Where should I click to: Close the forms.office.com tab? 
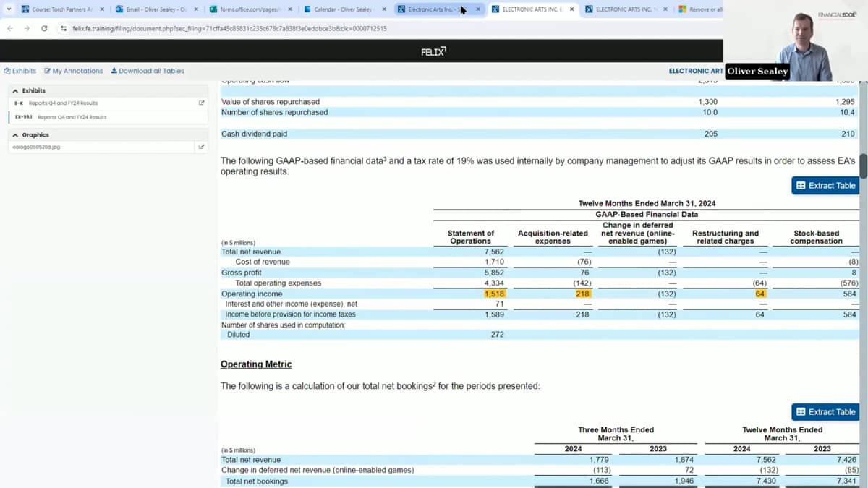[x=290, y=9]
